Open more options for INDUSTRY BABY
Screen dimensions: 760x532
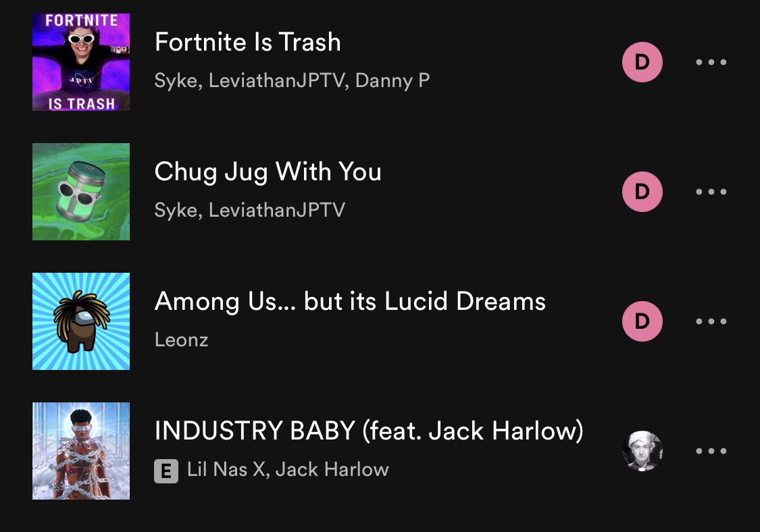(x=711, y=451)
